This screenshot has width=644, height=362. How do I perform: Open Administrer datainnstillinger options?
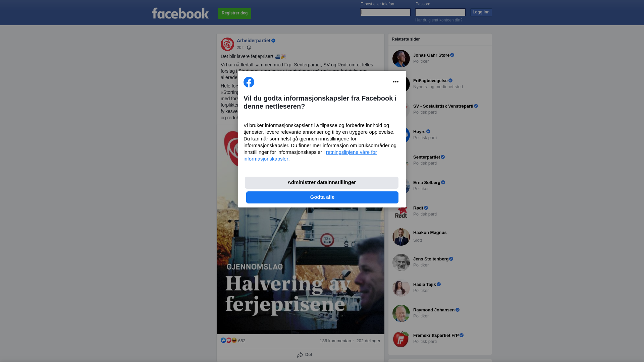(322, 183)
